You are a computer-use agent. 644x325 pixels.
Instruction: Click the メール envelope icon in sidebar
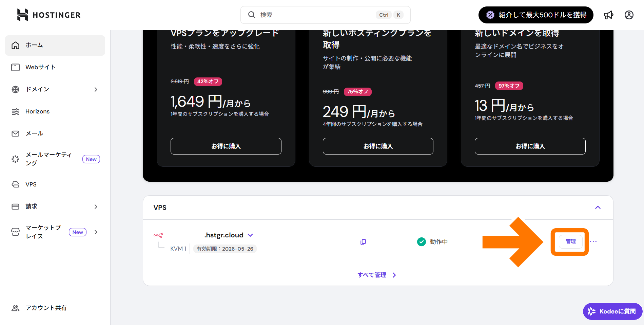point(16,133)
